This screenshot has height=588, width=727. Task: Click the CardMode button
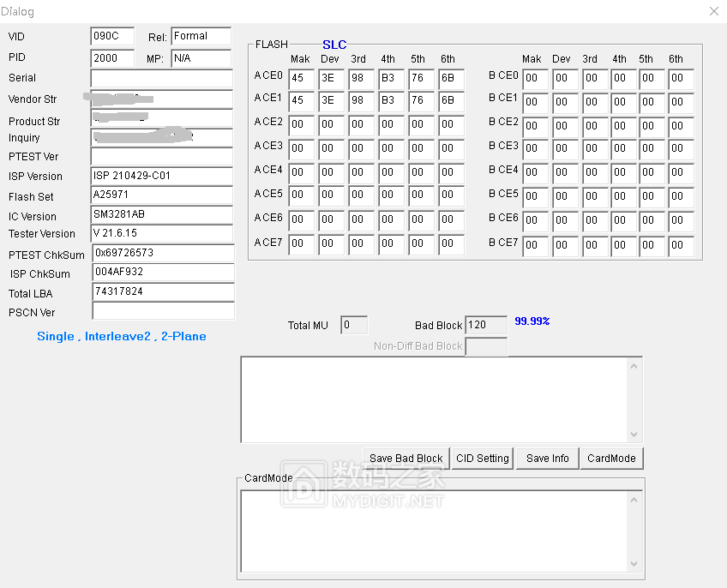[611, 459]
